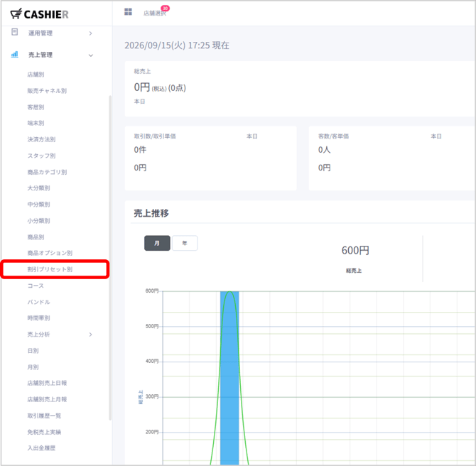Open 免税売上実績
This screenshot has width=476, height=466.
tap(44, 432)
